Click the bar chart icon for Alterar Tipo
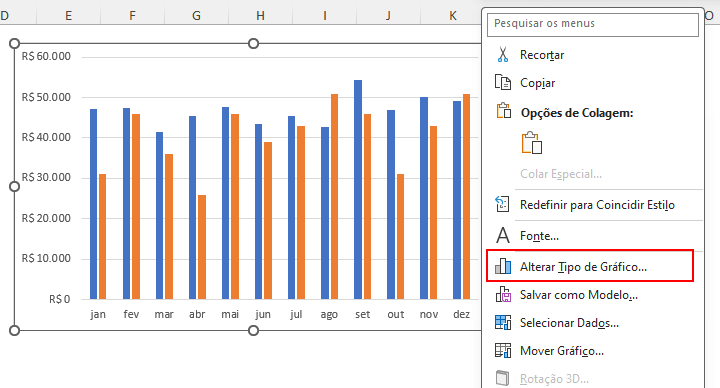Viewport: 720px width, 388px height. coord(503,266)
